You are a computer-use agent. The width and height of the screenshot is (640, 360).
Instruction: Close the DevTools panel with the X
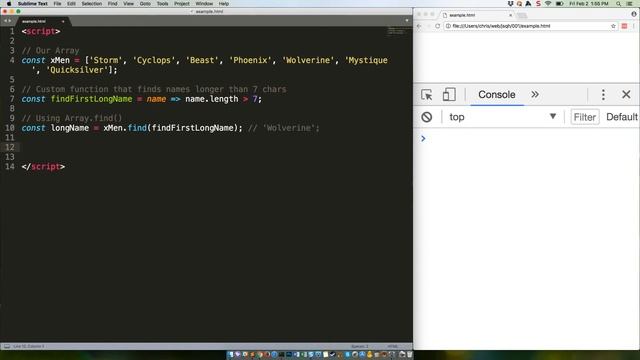626,95
